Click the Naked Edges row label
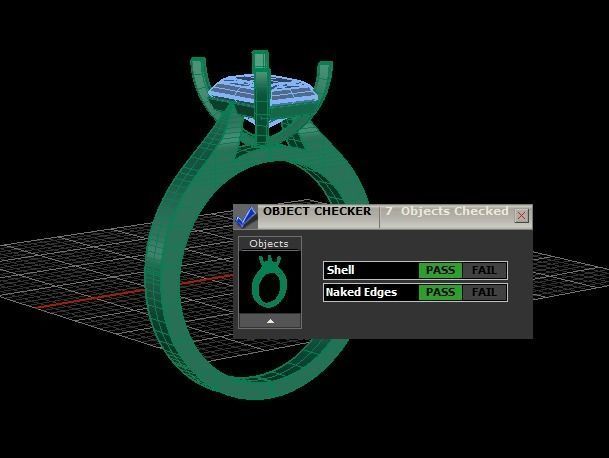Viewport: 609px width, 458px height. 361,292
